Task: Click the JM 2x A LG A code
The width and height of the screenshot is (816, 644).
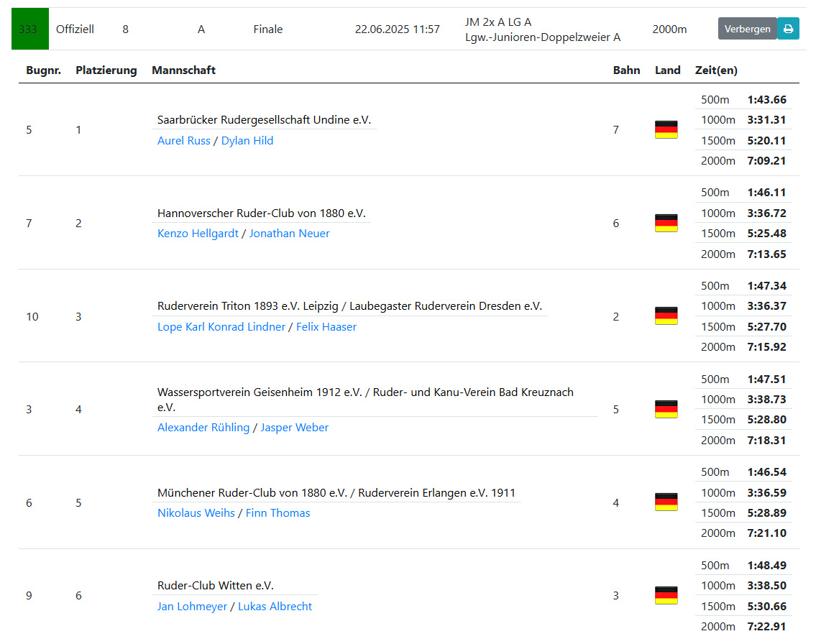Action: click(498, 22)
